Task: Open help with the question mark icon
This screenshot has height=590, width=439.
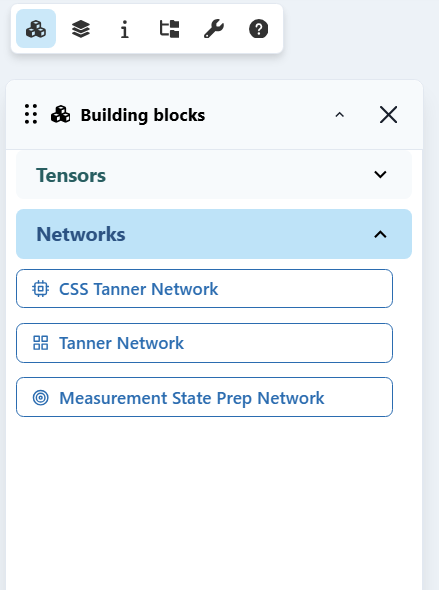Action: pyautogui.click(x=258, y=29)
